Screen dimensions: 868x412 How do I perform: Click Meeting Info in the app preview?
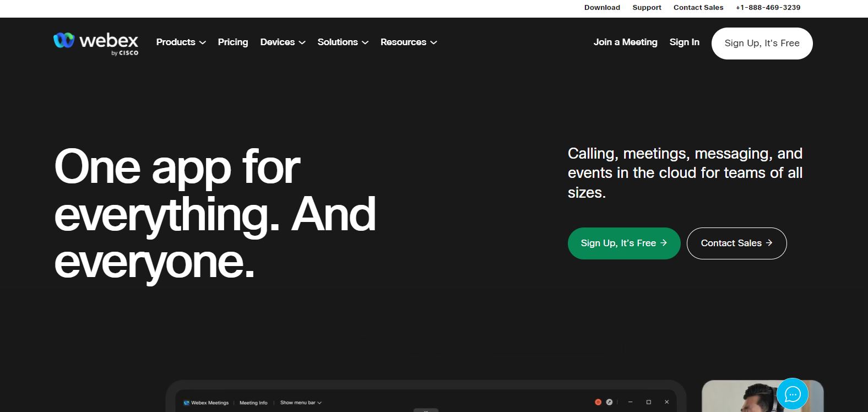(x=253, y=403)
